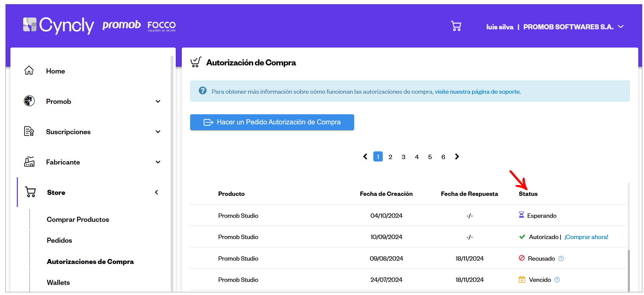Click Promob Studio in the 04/10/2024 row
The image size is (644, 295).
click(x=238, y=216)
